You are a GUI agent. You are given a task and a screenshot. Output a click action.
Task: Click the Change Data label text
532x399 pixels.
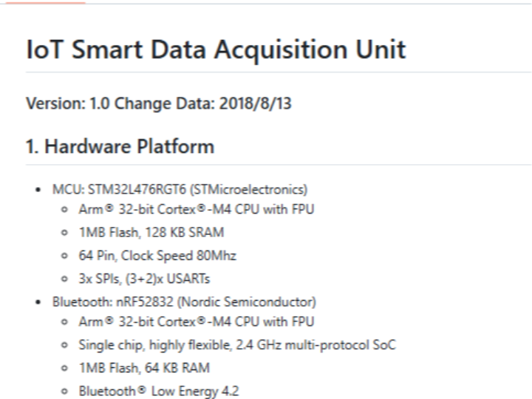click(x=119, y=106)
